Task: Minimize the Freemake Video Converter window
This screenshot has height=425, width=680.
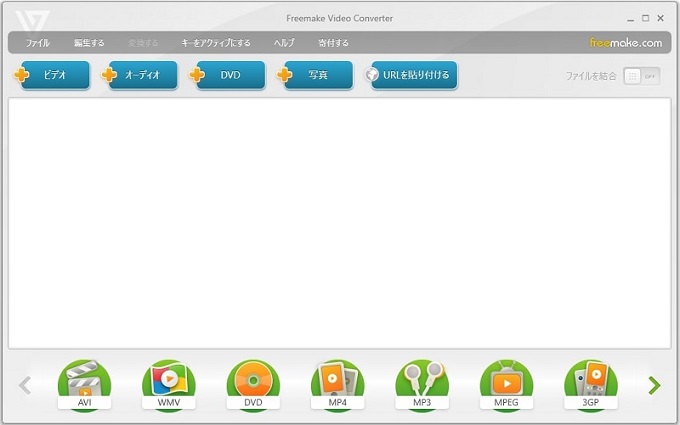Action: [x=630, y=18]
